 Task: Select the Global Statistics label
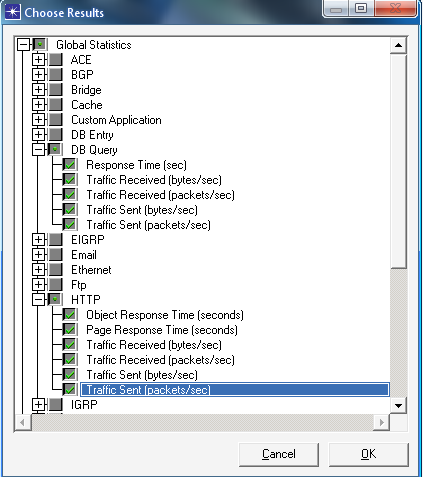point(94,45)
